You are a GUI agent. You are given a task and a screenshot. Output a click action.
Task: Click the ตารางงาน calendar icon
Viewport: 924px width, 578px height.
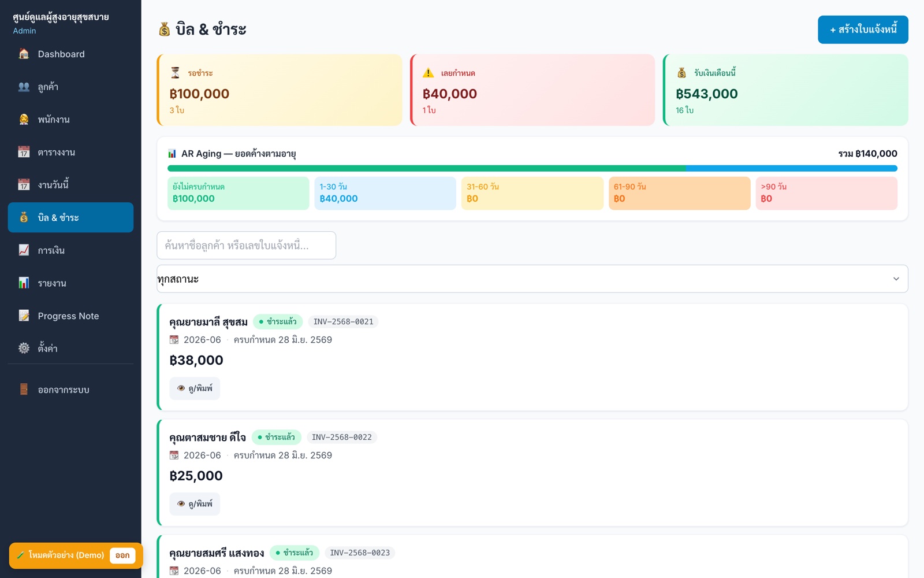[x=24, y=152]
